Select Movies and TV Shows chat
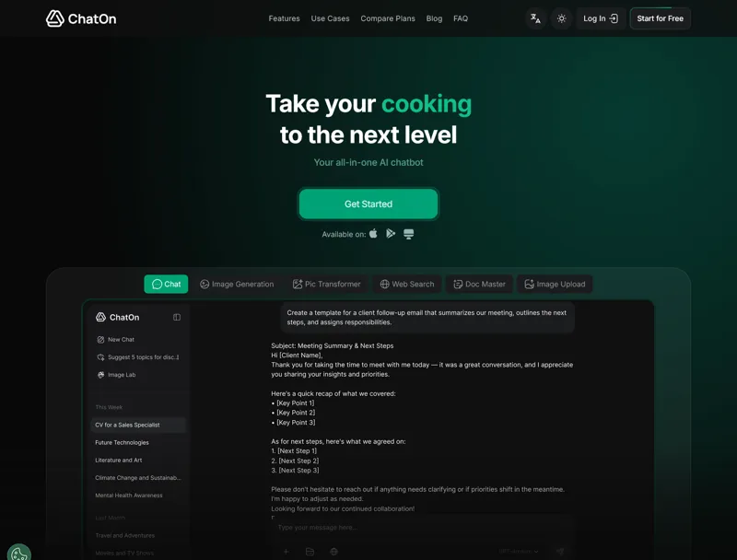 tap(124, 553)
